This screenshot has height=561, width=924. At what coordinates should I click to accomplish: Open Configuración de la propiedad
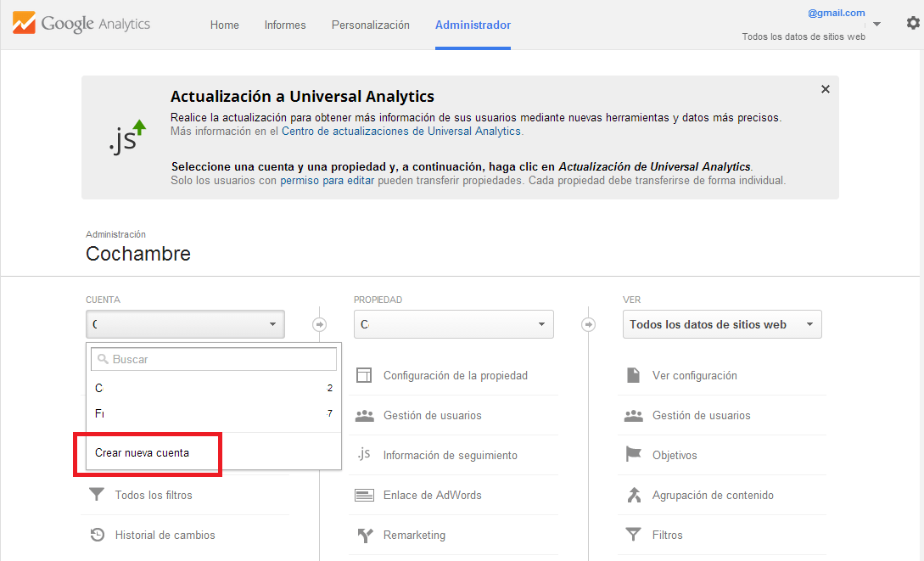[x=456, y=375]
